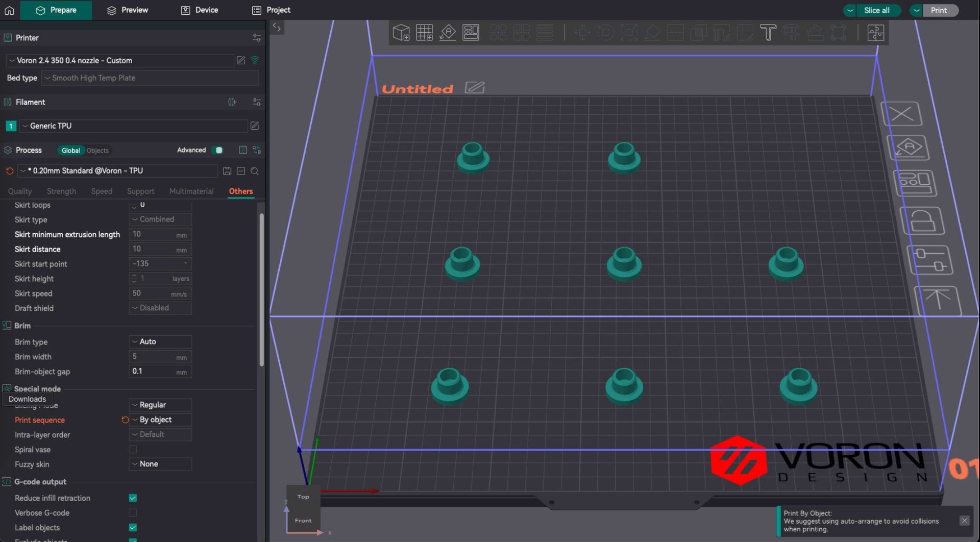Add a filament with the plus icon
Image resolution: width=980 pixels, height=542 pixels.
point(232,102)
